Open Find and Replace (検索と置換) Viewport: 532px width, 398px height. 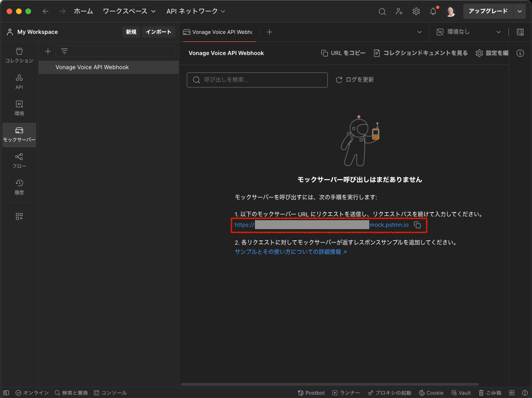click(x=71, y=393)
